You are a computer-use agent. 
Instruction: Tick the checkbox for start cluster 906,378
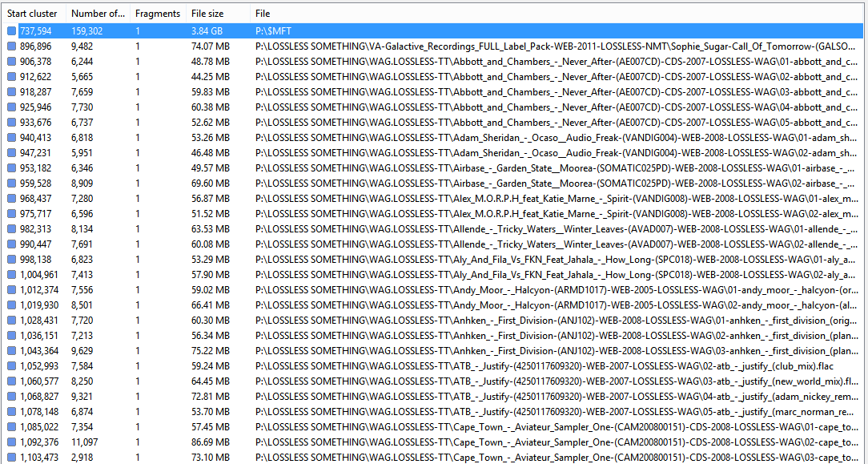[x=11, y=62]
